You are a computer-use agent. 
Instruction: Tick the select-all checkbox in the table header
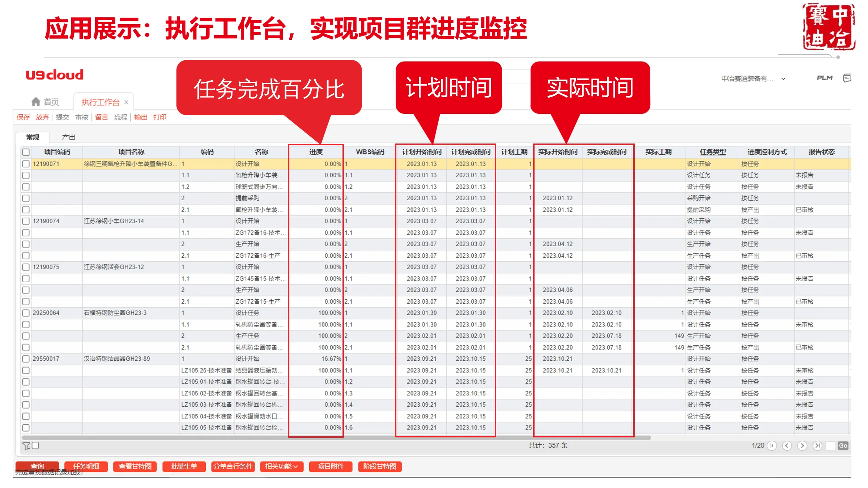point(26,152)
